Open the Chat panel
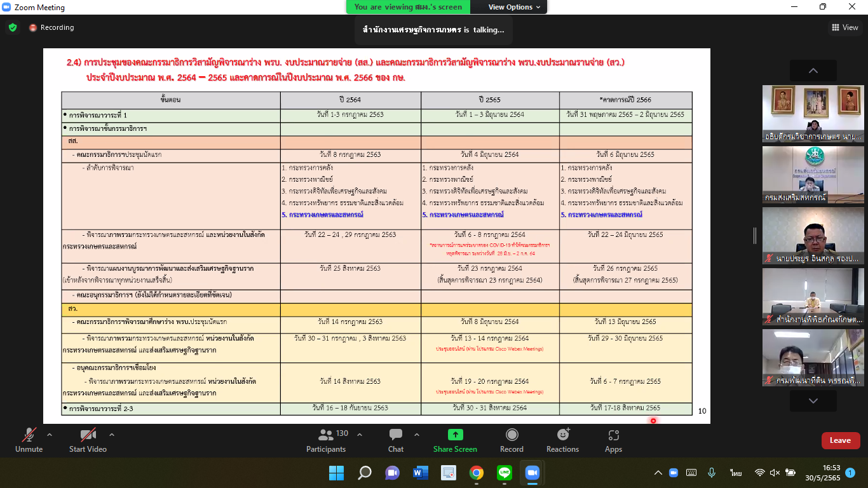The height and width of the screenshot is (488, 868). 396,440
